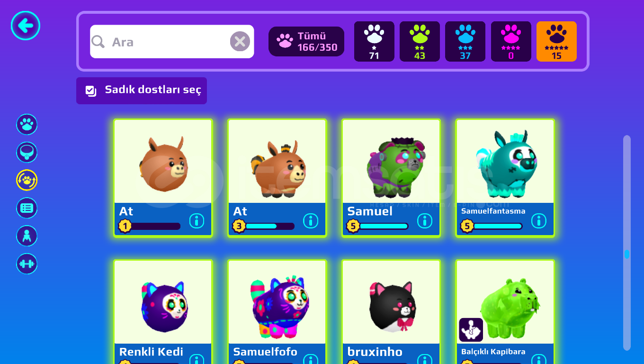The width and height of the screenshot is (644, 364).
Task: Select the Renkli Kedi pet card
Action: (x=163, y=312)
